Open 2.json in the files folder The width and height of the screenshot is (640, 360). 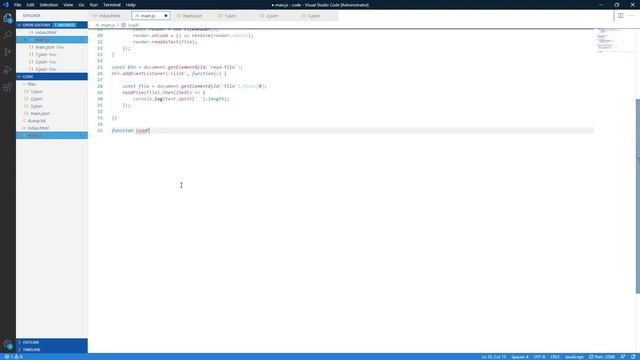click(x=52, y=99)
